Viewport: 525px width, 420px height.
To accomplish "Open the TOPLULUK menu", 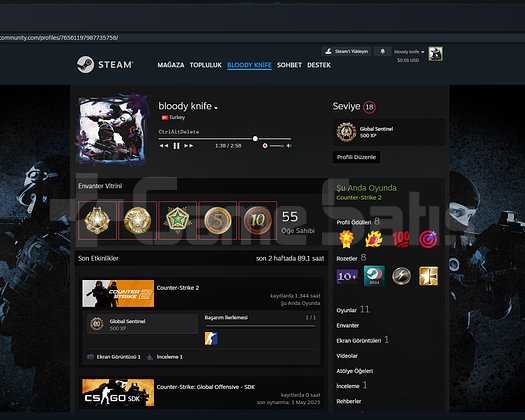I will pos(206,65).
